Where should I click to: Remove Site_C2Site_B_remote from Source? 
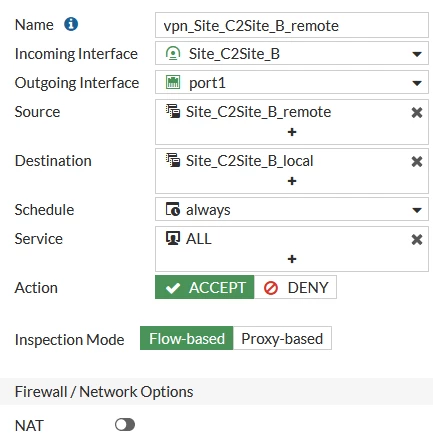pos(417,112)
